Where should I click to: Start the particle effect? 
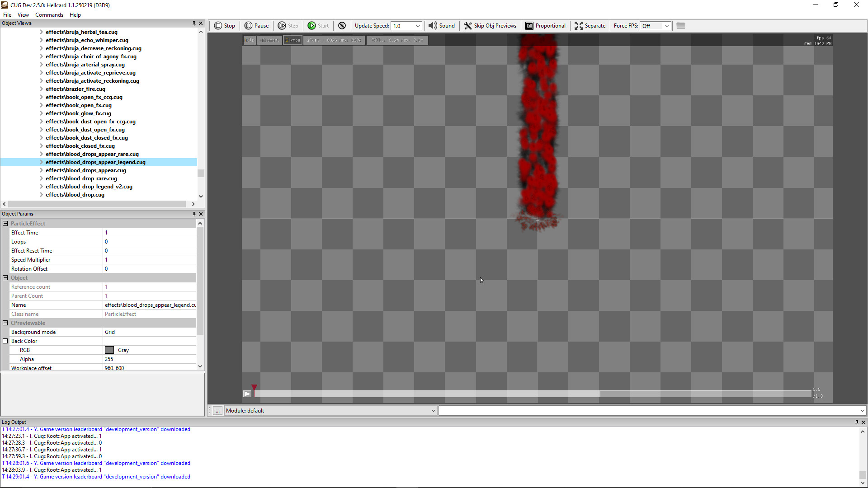coord(318,26)
